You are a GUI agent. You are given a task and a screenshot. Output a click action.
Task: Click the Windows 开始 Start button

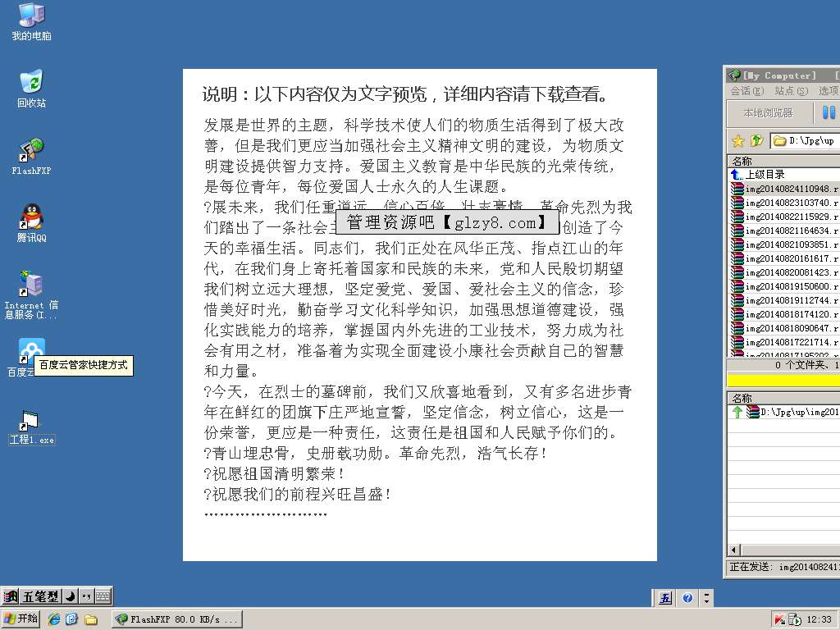21,619
